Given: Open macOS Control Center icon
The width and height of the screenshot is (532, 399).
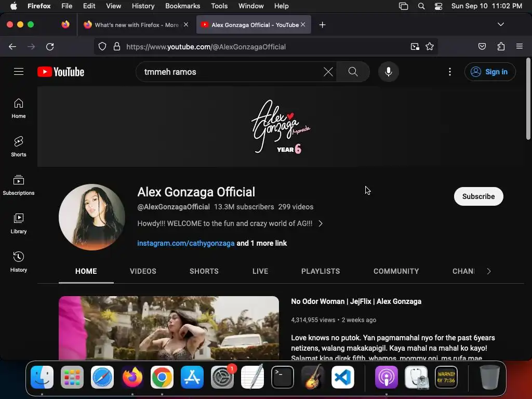Looking at the screenshot, I should [438, 6].
